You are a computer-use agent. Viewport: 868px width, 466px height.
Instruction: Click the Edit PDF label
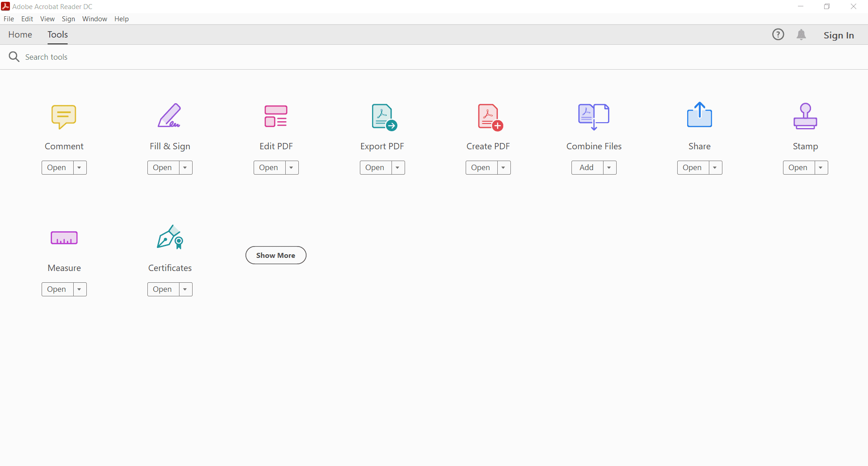coord(276,147)
